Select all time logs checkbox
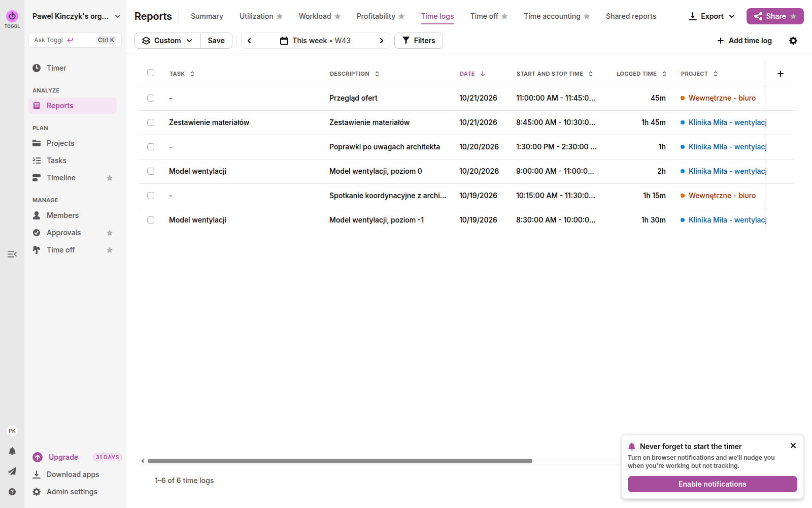Viewport: 812px width, 508px height. [151, 73]
